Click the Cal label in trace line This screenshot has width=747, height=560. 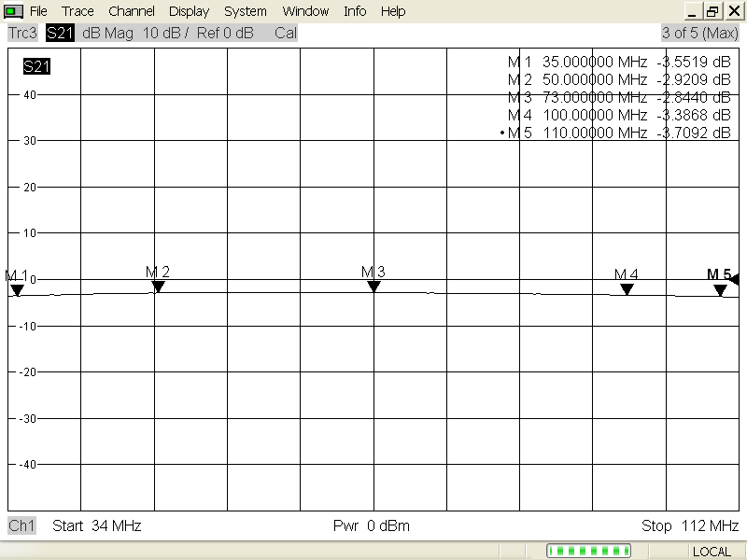[x=286, y=33]
